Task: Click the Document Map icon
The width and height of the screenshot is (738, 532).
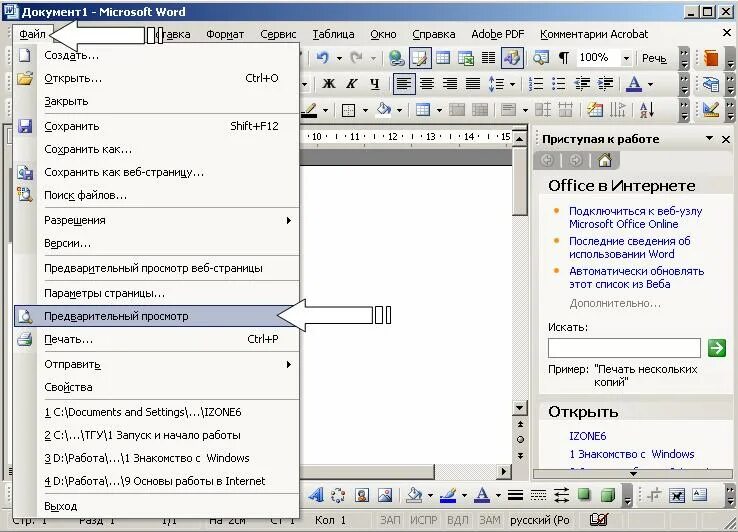Action: [x=541, y=58]
